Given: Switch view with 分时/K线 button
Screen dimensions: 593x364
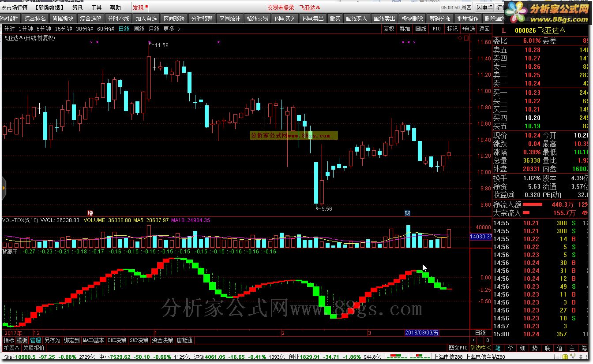Looking at the screenshot, I should 118,19.
